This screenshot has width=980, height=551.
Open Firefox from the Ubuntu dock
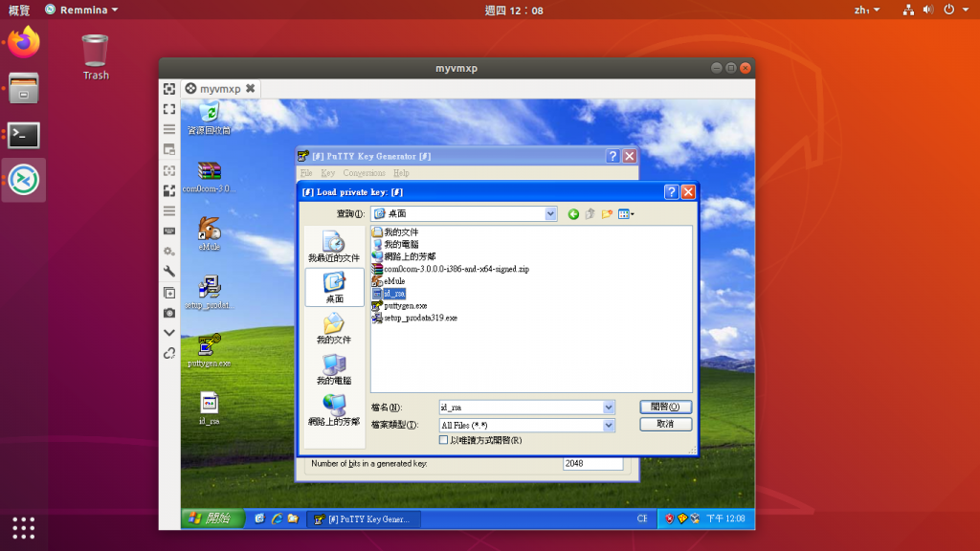pos(24,42)
